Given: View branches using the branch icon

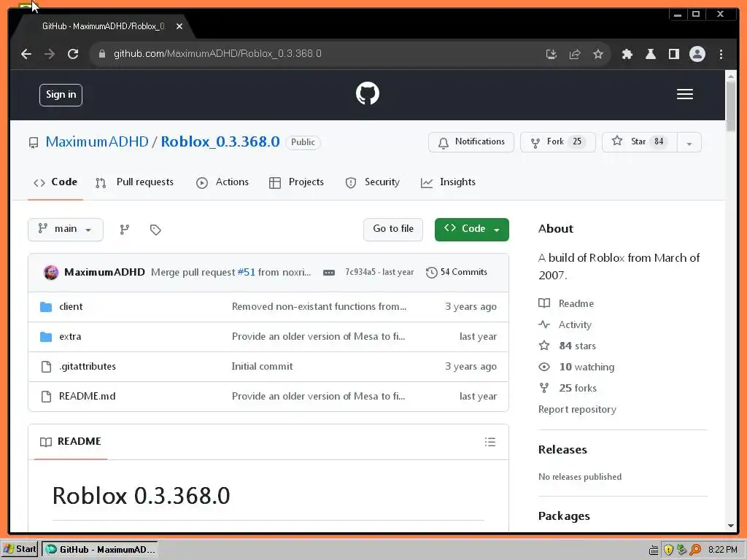Looking at the screenshot, I should (x=124, y=230).
